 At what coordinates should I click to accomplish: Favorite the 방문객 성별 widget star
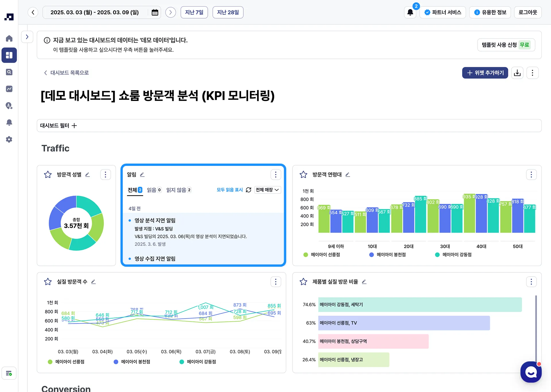point(48,174)
